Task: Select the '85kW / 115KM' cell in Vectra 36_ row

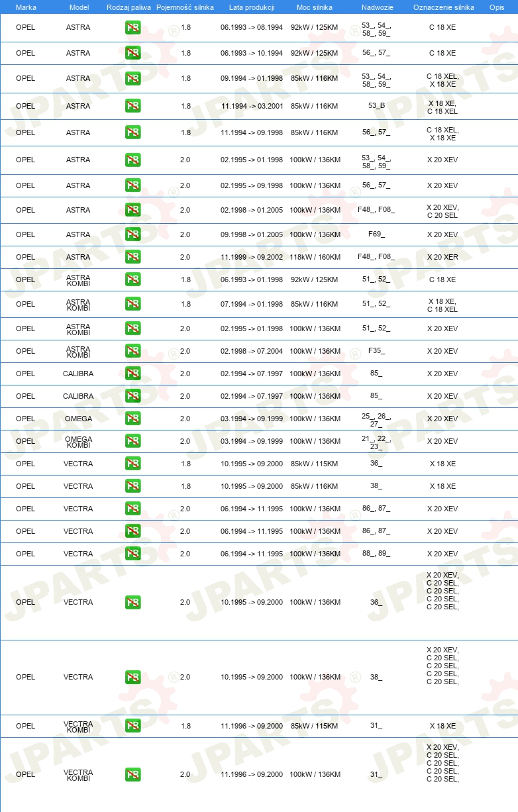Action: click(x=315, y=464)
